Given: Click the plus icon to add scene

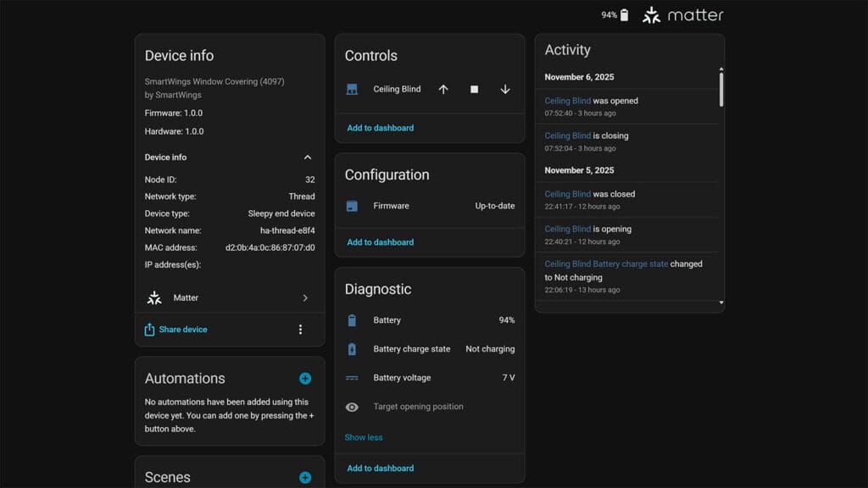Looking at the screenshot, I should click(305, 478).
